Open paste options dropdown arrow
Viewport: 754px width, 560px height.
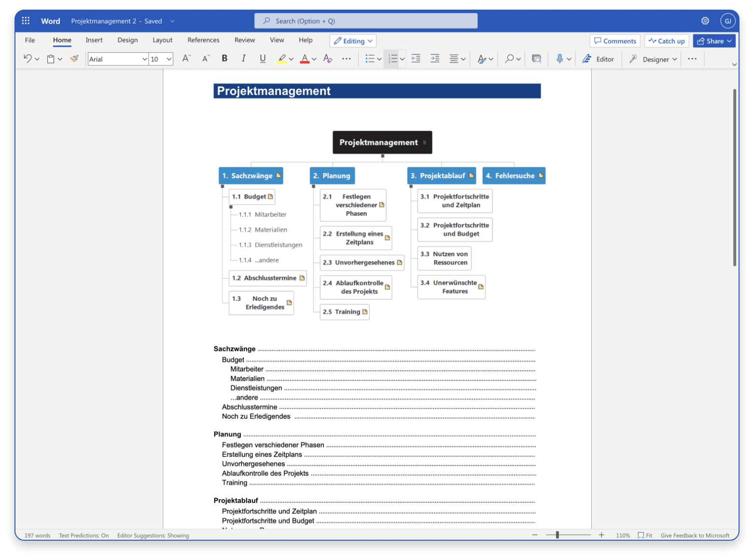tap(60, 59)
